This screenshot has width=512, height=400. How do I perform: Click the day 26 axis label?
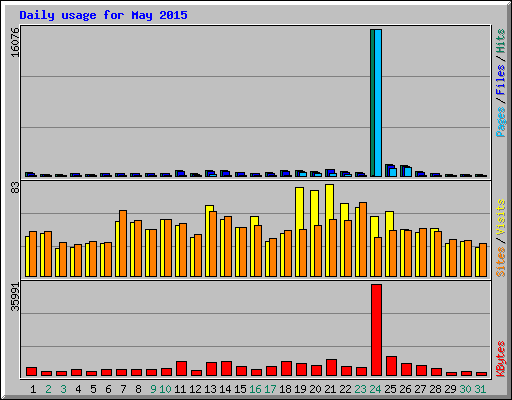click(x=405, y=389)
